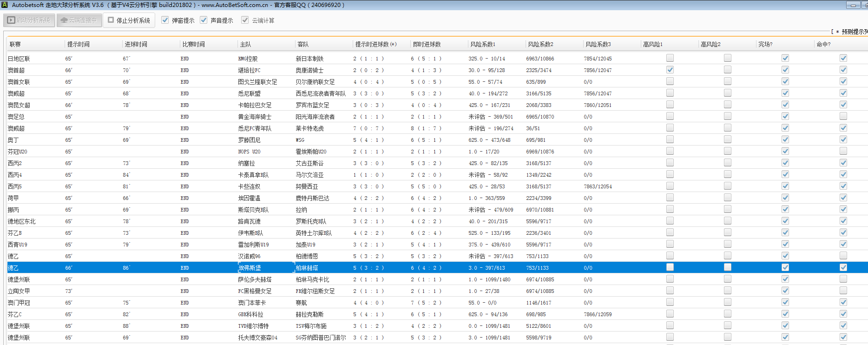
Task: Uncheck 完场? for the 纳塞拉 row
Action: [785, 163]
